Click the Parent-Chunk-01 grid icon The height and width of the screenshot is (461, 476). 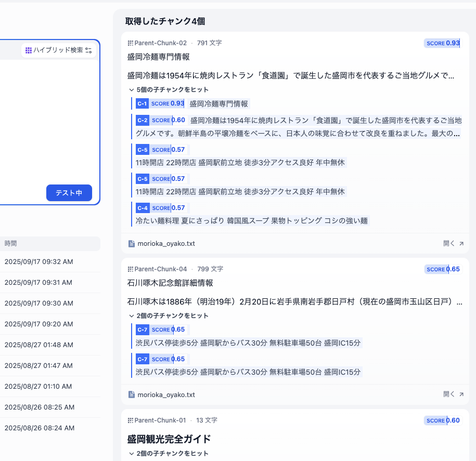coord(130,420)
